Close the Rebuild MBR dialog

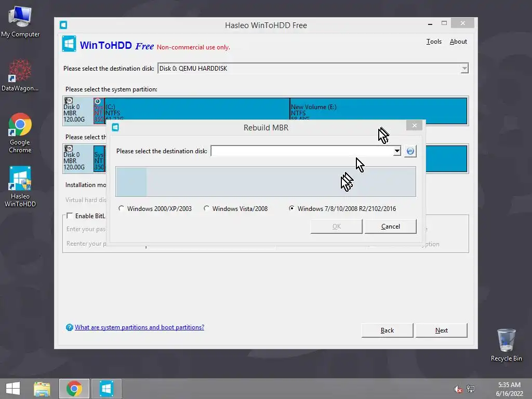click(x=414, y=126)
